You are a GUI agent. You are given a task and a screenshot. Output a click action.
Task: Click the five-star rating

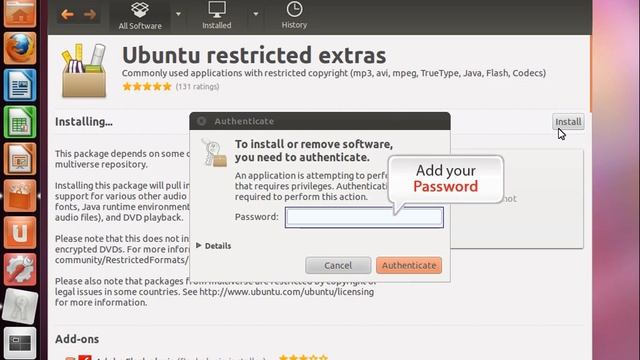[x=147, y=87]
